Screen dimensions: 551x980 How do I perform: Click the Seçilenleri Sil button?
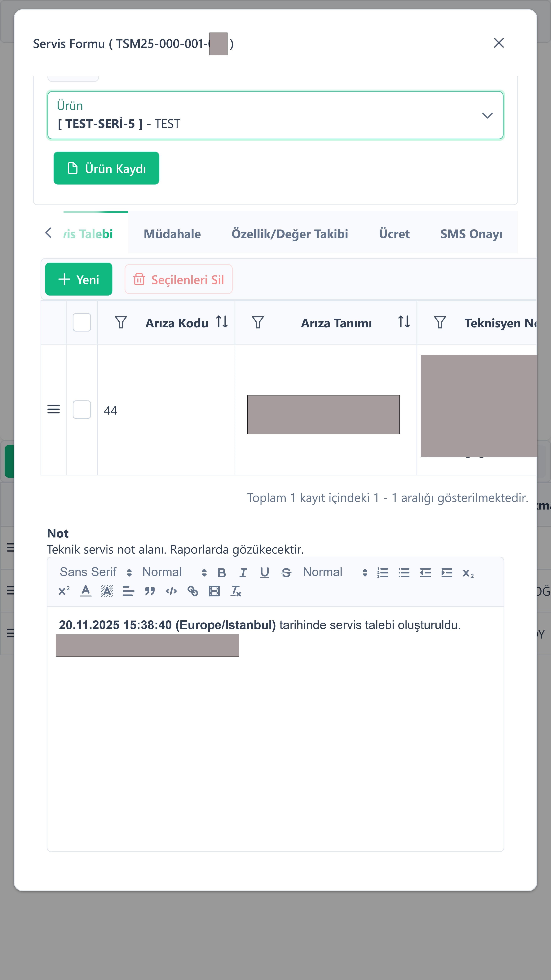178,279
